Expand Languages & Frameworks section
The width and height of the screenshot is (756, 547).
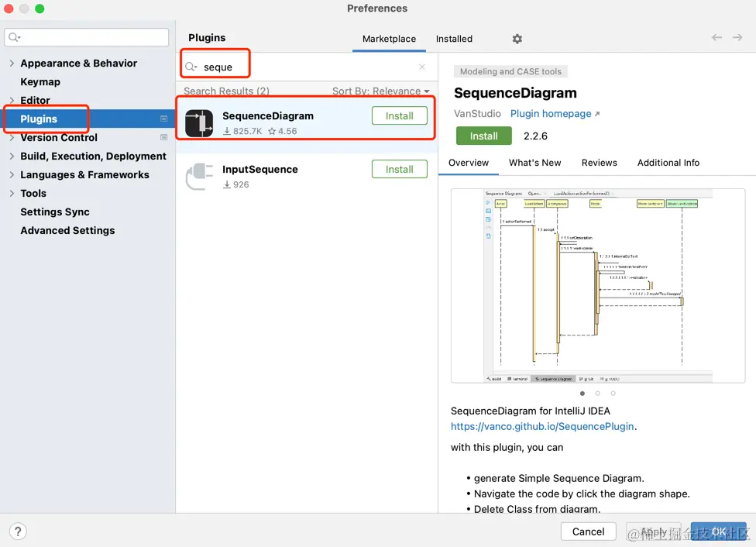coord(12,174)
